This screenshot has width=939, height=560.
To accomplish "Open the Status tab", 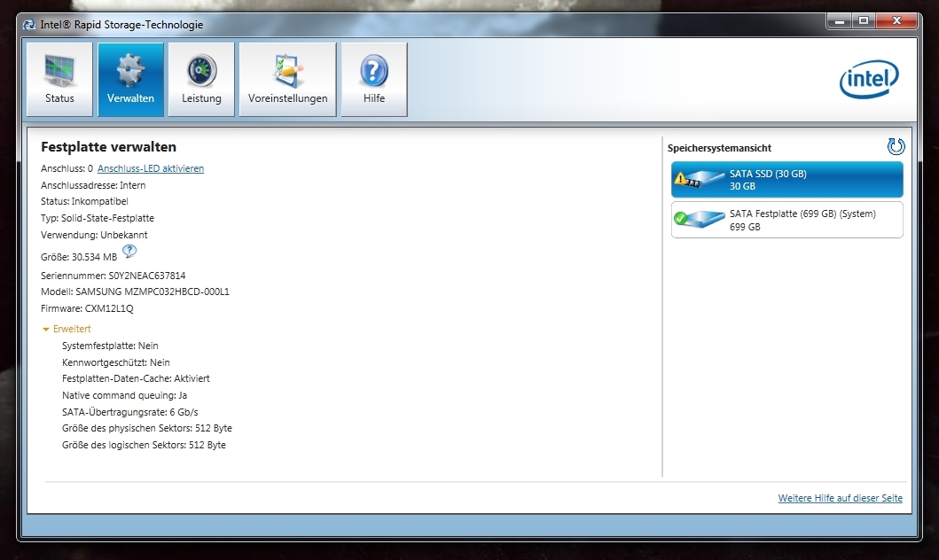I will click(x=59, y=79).
